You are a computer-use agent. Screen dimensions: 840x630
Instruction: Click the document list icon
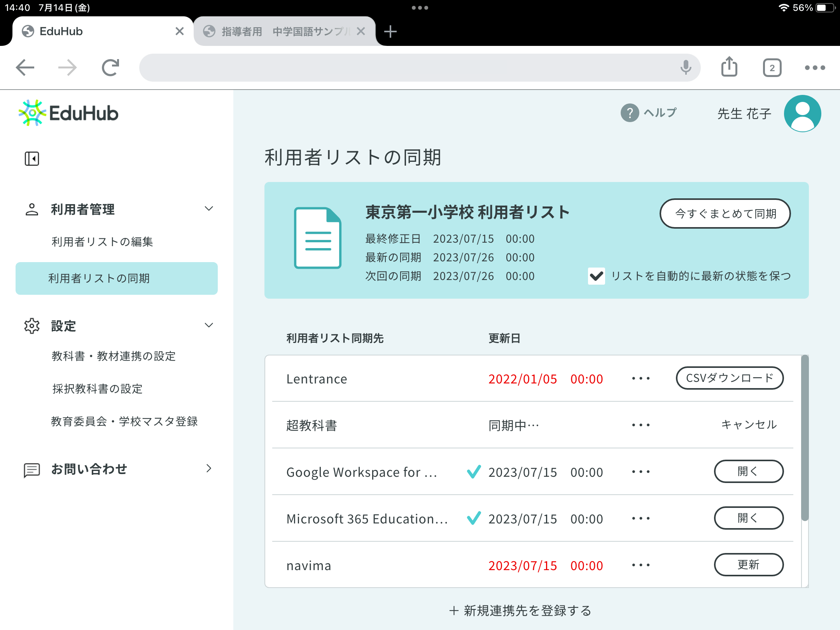[x=318, y=238]
